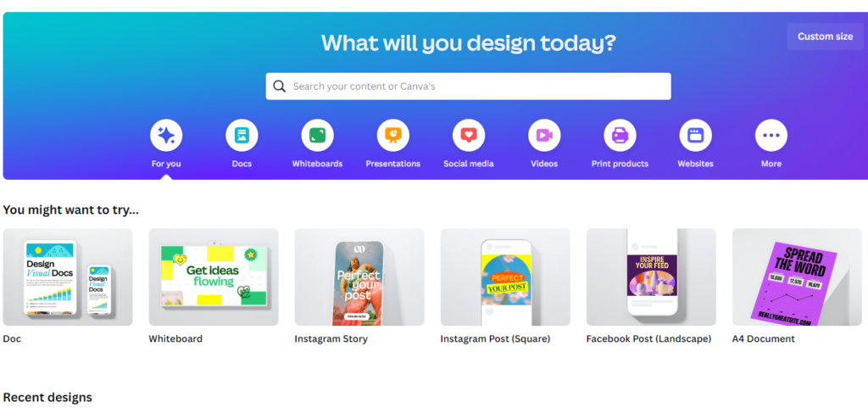
Task: Open the Doc template thumbnail
Action: pyautogui.click(x=68, y=277)
